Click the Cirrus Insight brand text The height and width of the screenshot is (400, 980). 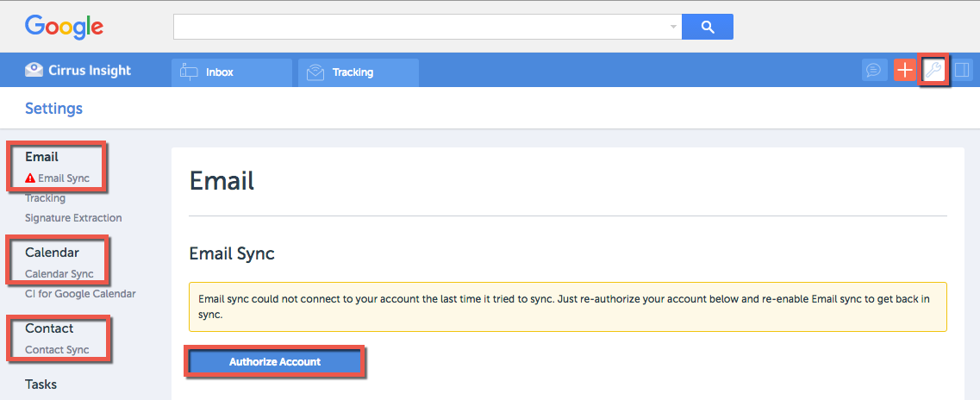[x=90, y=70]
